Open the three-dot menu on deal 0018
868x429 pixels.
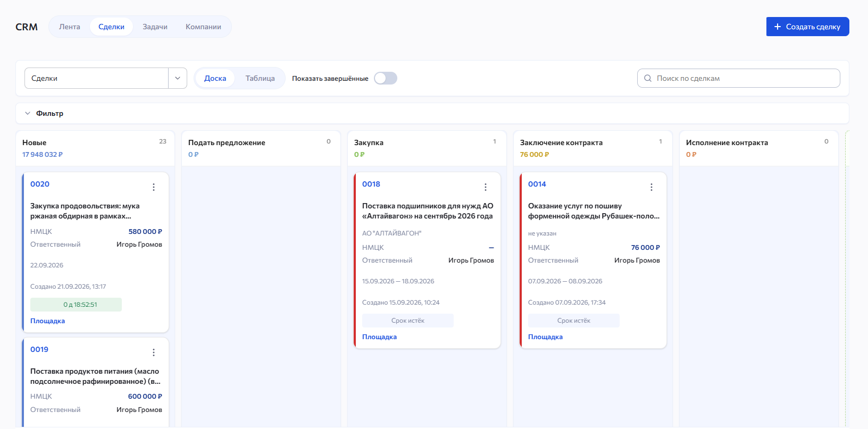(486, 187)
